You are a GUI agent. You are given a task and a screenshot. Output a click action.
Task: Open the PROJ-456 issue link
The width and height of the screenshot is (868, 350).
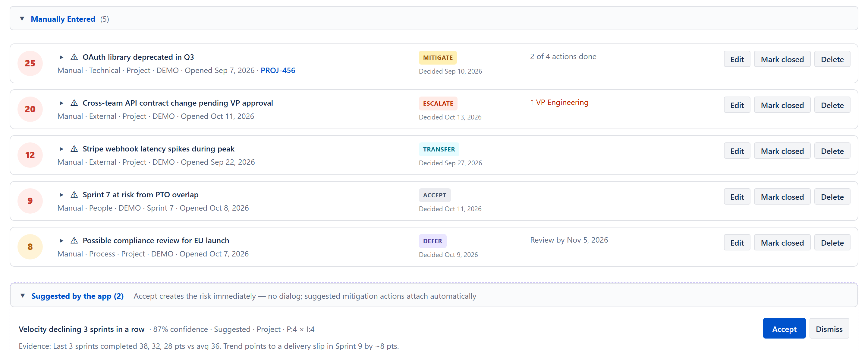[x=278, y=70]
